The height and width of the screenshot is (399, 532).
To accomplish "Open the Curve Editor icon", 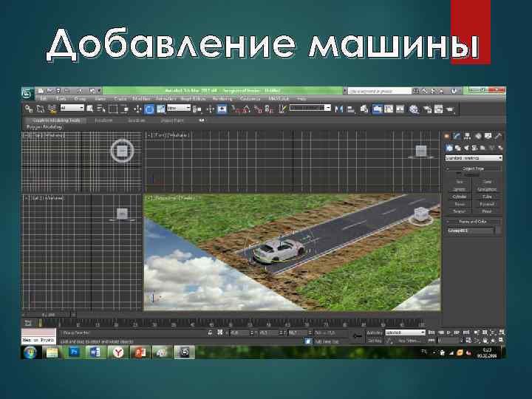I will point(389,109).
